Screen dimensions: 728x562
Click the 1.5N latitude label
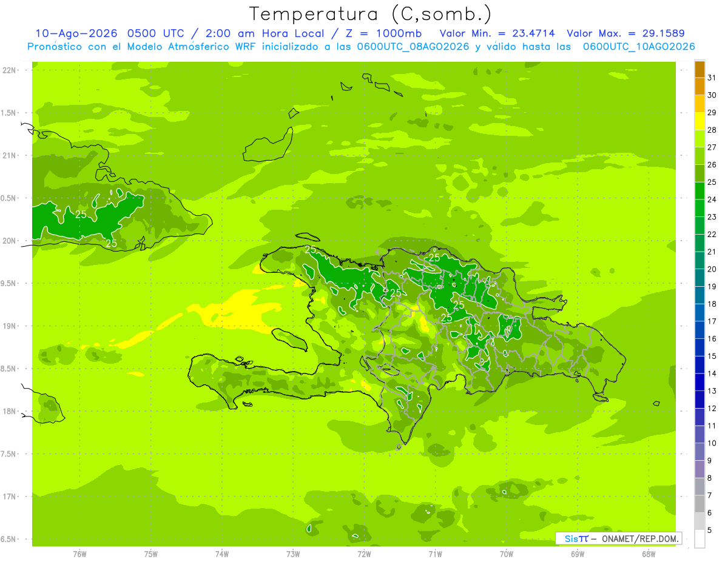coord(9,113)
